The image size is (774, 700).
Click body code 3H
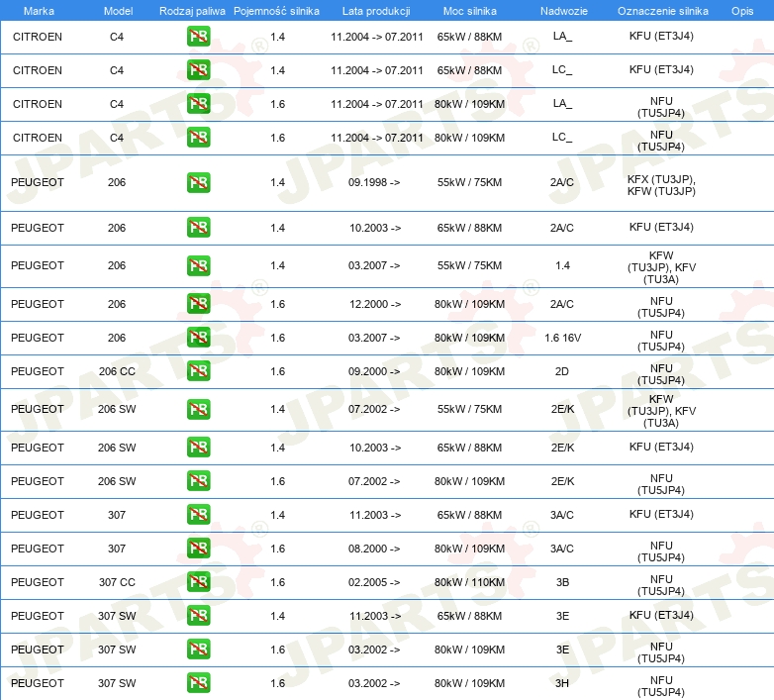tap(562, 683)
